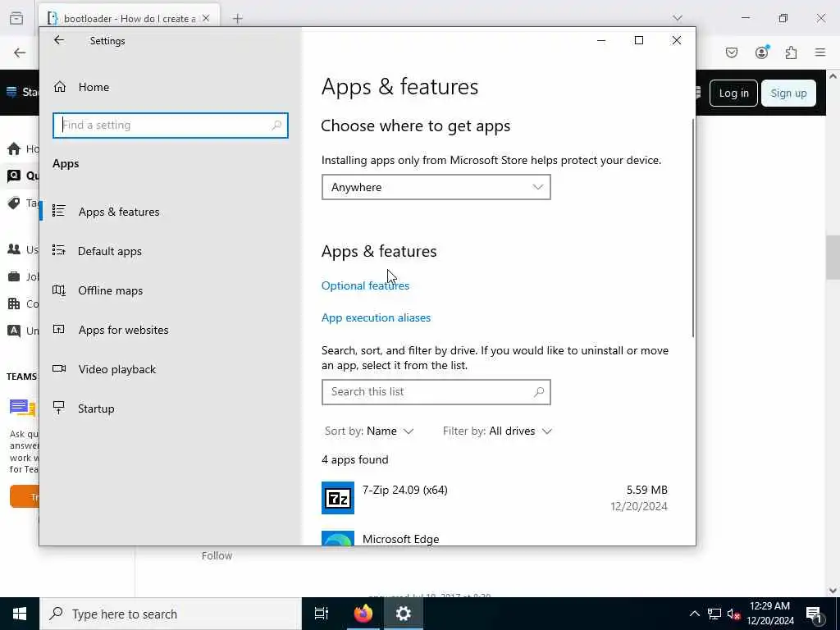The height and width of the screenshot is (630, 840).
Task: Click the Apps for websites icon
Action: 59,330
